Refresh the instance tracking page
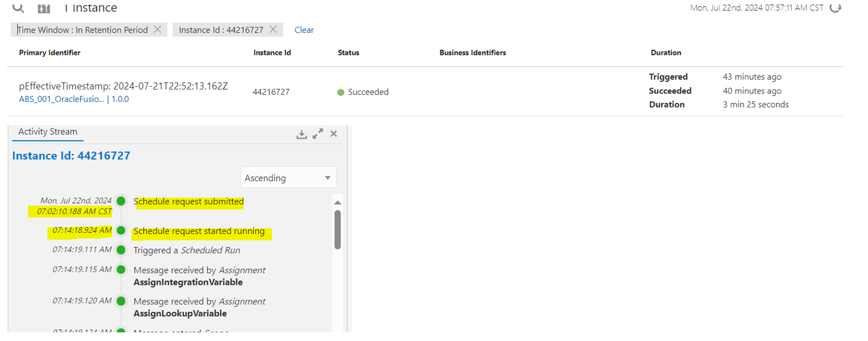 (835, 8)
